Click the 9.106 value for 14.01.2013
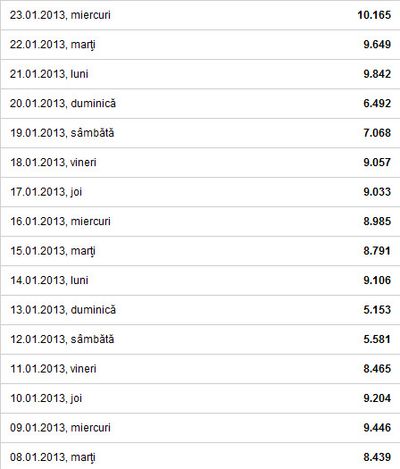Image resolution: width=400 pixels, height=469 pixels. coord(377,280)
